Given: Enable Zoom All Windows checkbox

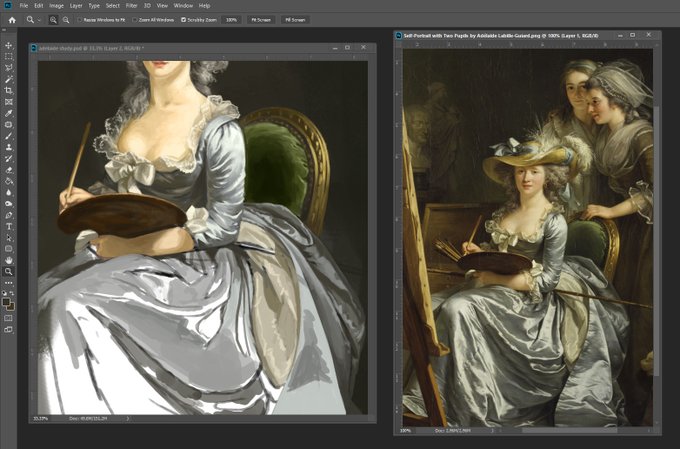Looking at the screenshot, I should click(x=134, y=20).
